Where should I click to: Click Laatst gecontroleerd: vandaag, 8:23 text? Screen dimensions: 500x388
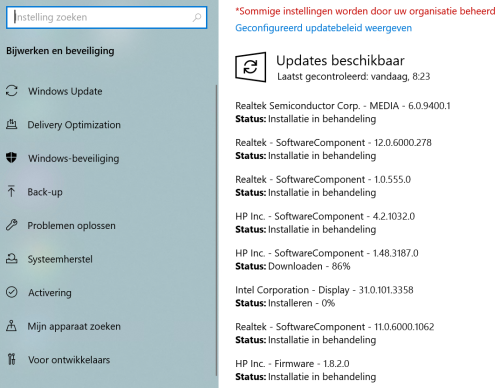click(354, 77)
